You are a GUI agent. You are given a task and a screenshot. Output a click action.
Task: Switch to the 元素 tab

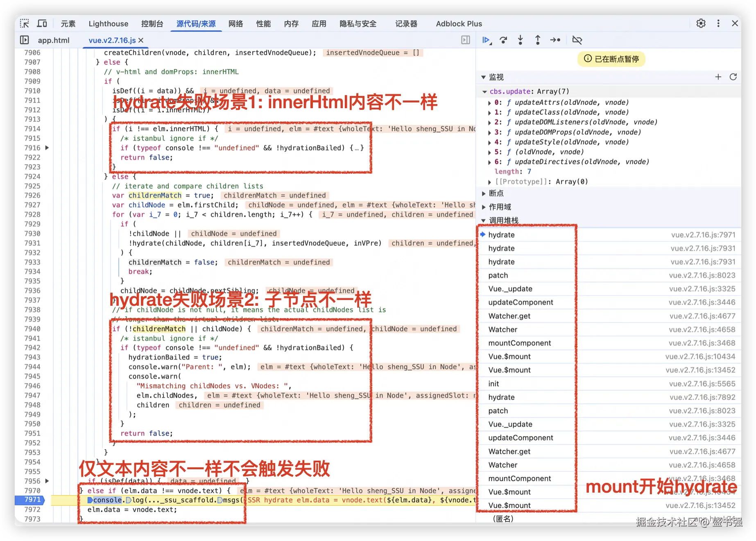pos(68,24)
